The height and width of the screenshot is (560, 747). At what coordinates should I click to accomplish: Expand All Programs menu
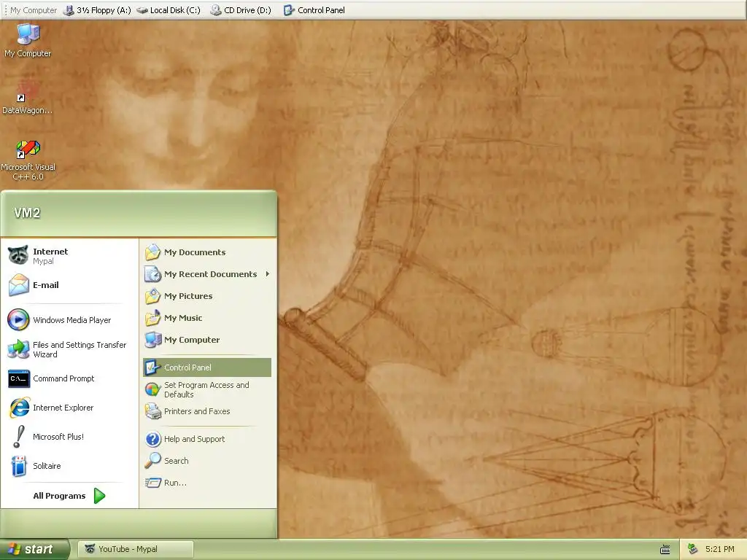69,496
